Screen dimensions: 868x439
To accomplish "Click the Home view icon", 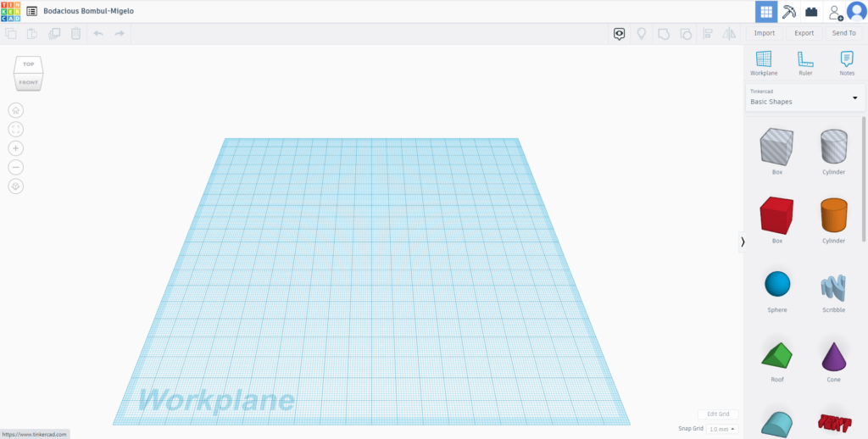I will [16, 110].
